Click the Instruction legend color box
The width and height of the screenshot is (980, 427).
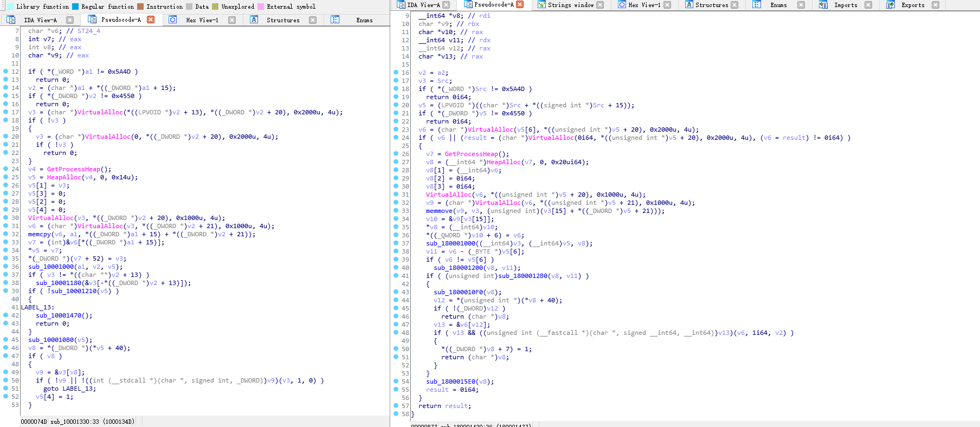click(140, 7)
